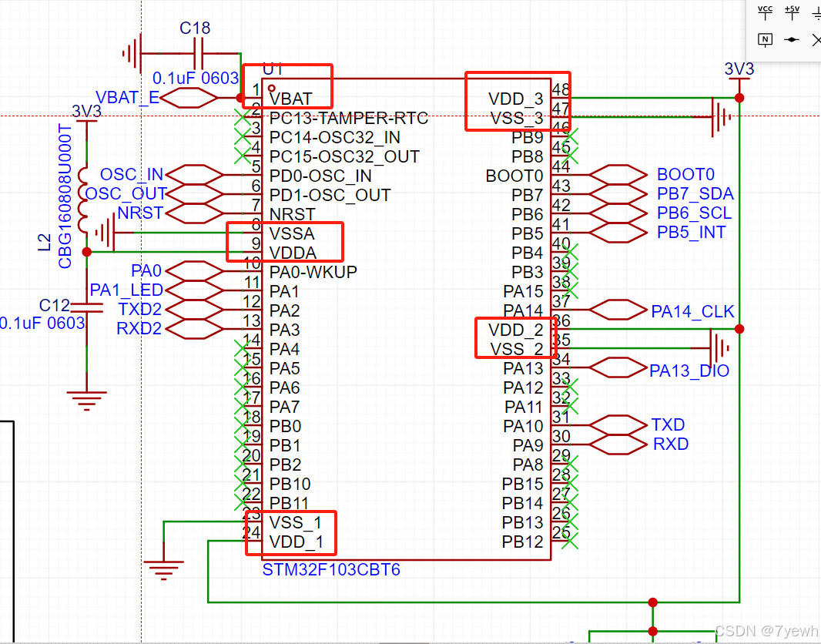Screen dimensions: 821x644
Task: Select the TXD2 net port symbol
Action: (x=195, y=310)
